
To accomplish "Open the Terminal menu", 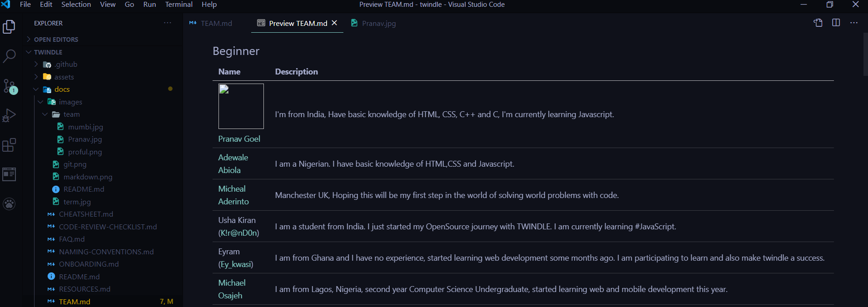I will click(179, 5).
